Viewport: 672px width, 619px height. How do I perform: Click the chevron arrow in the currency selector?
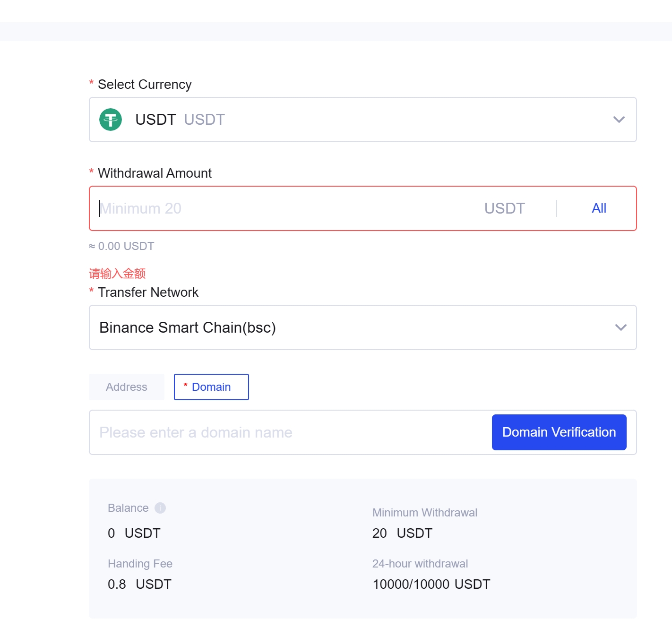coord(619,120)
